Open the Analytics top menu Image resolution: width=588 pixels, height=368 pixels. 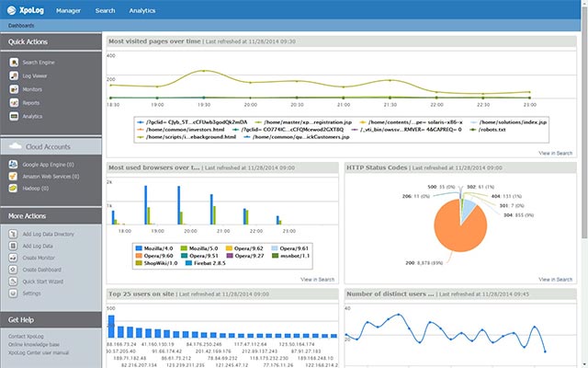pyautogui.click(x=142, y=11)
